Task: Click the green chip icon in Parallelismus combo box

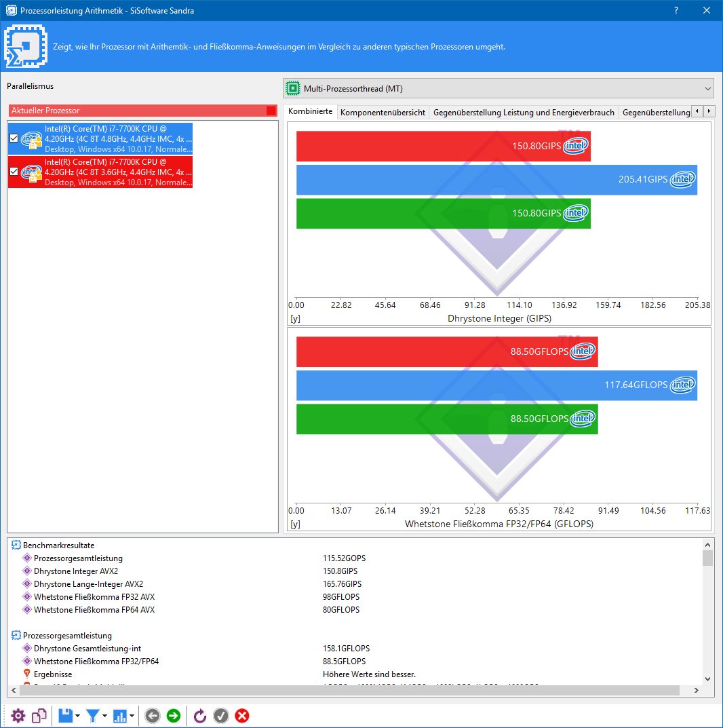Action: click(x=293, y=88)
